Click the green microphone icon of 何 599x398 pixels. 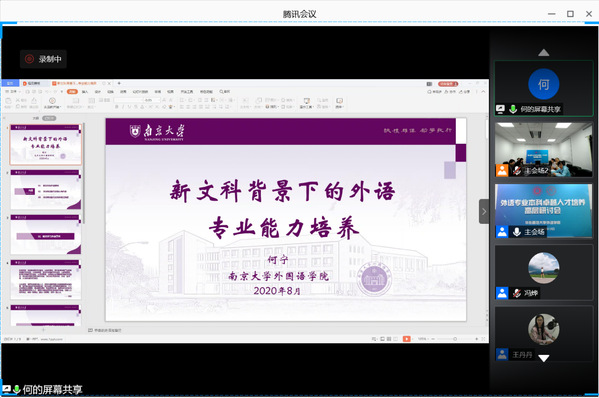(513, 109)
